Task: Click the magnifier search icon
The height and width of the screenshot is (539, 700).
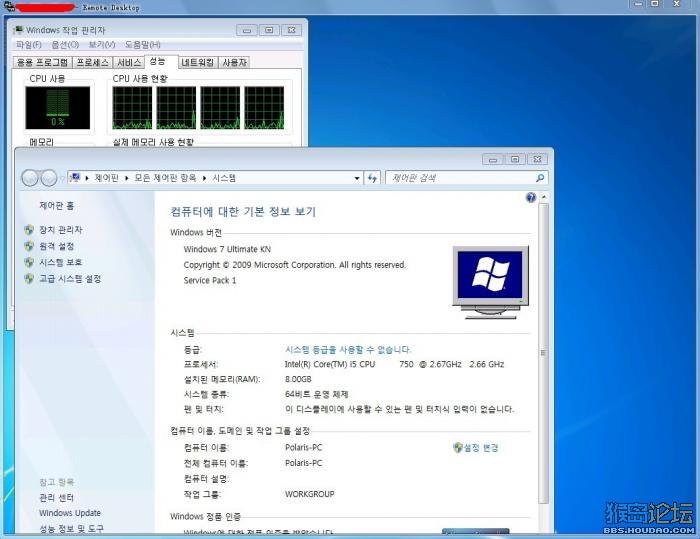Action: 540,178
